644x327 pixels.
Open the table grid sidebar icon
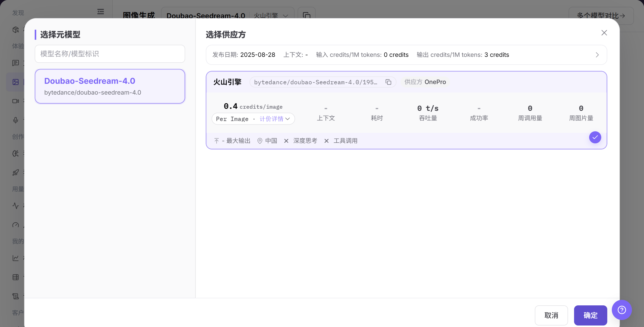pyautogui.click(x=16, y=277)
